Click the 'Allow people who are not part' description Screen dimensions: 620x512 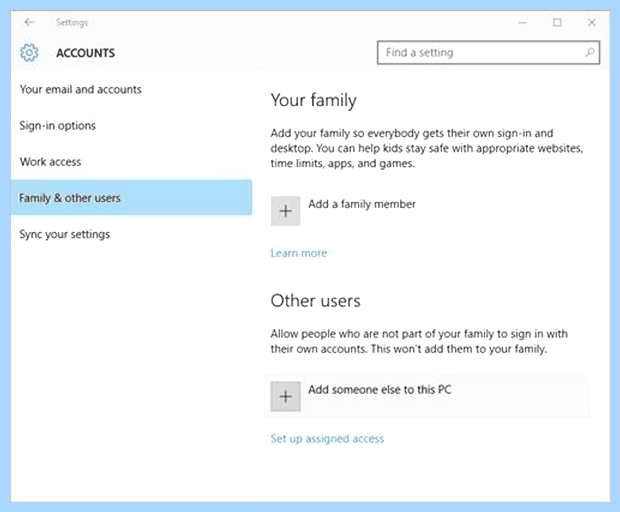[419, 341]
